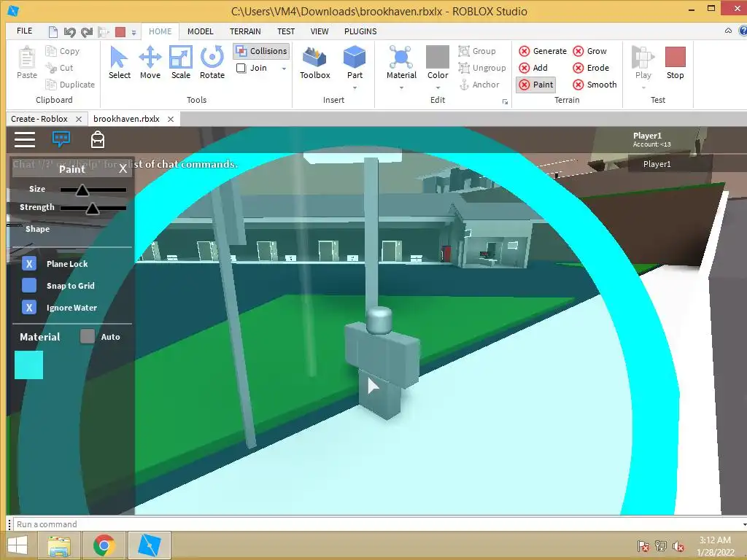Select the Erode terrain tool

click(x=591, y=68)
